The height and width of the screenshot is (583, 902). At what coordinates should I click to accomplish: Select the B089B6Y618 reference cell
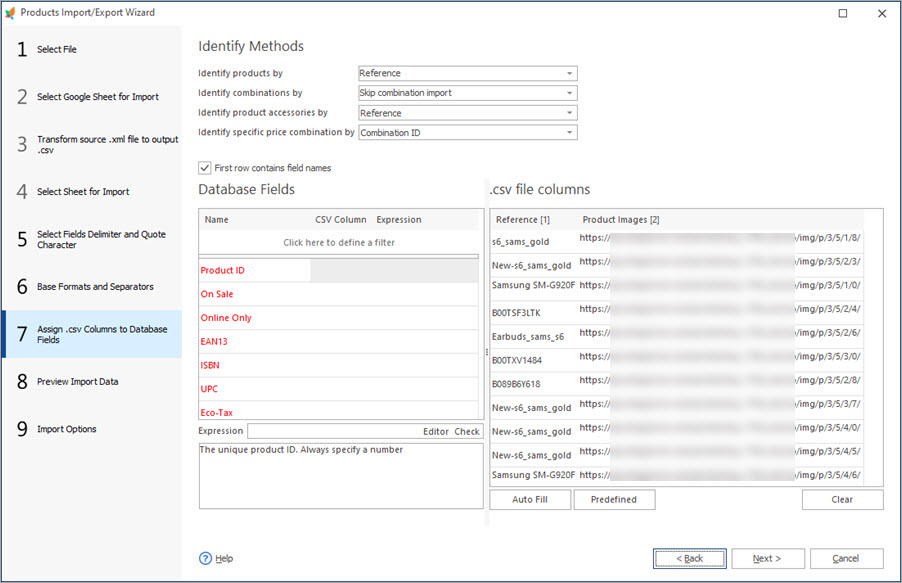coord(534,384)
